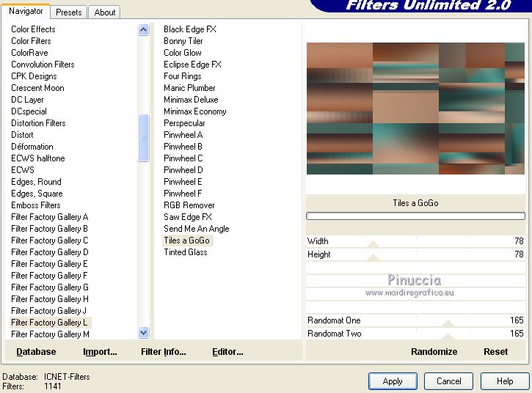This screenshot has height=393, width=532.
Task: Apply the Tiles a GoGo filter
Action: coord(393,381)
